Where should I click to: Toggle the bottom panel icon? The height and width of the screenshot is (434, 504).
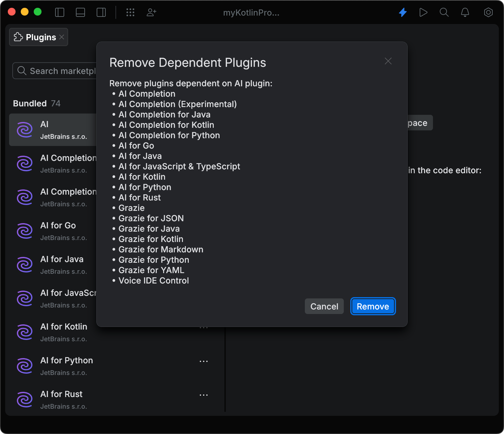click(80, 12)
